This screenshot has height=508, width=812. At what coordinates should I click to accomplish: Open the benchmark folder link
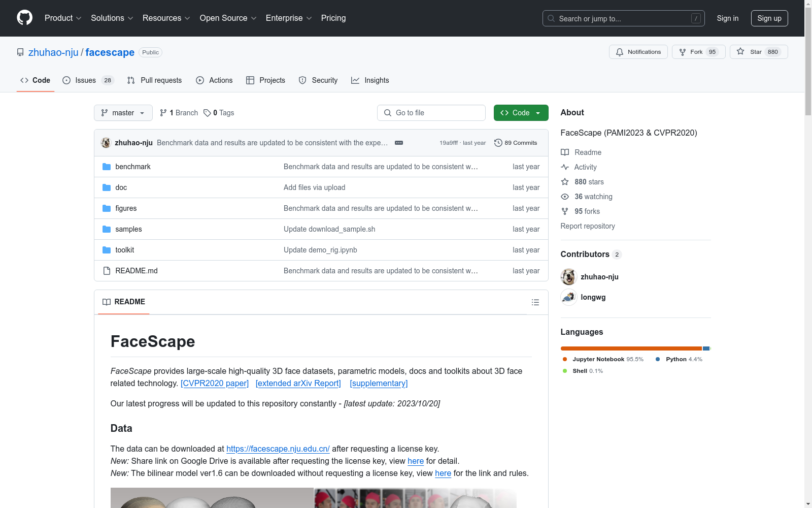(133, 167)
